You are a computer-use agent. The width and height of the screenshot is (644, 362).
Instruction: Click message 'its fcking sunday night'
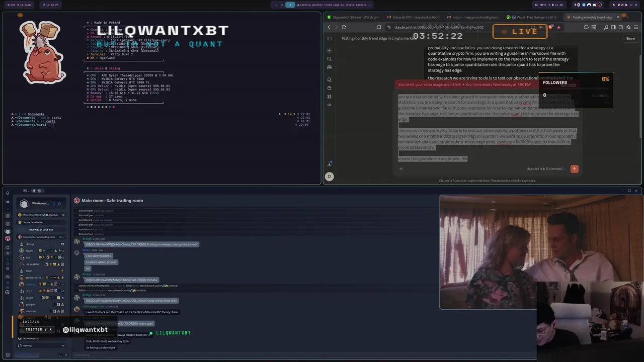[x=101, y=347]
